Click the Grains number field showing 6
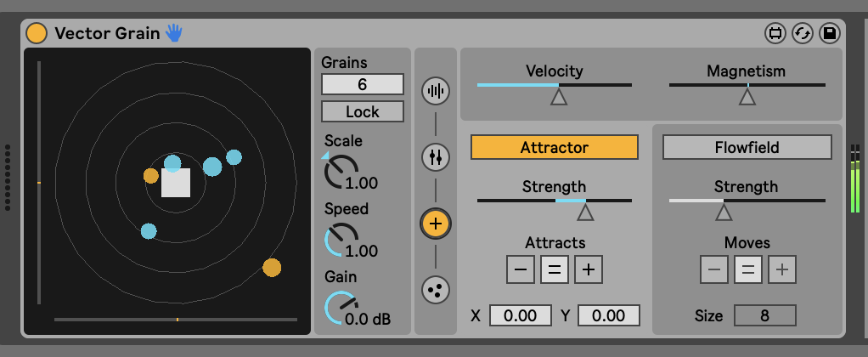This screenshot has width=868, height=357. pos(363,84)
